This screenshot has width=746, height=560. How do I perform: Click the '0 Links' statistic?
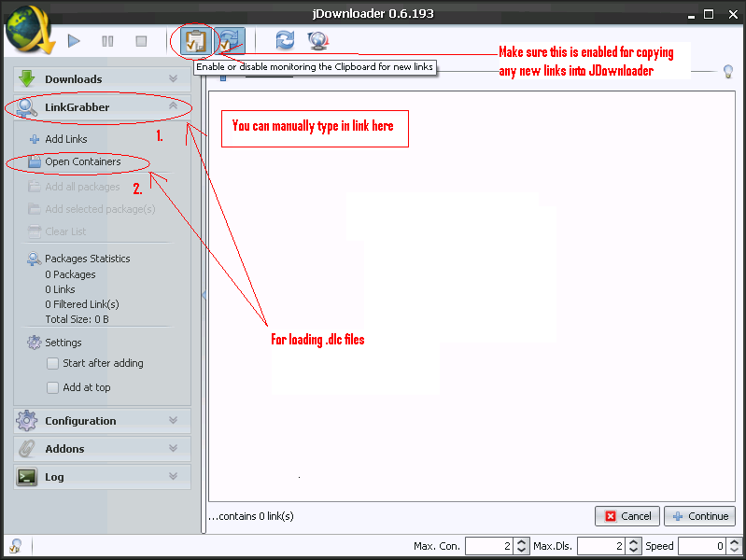(x=60, y=289)
